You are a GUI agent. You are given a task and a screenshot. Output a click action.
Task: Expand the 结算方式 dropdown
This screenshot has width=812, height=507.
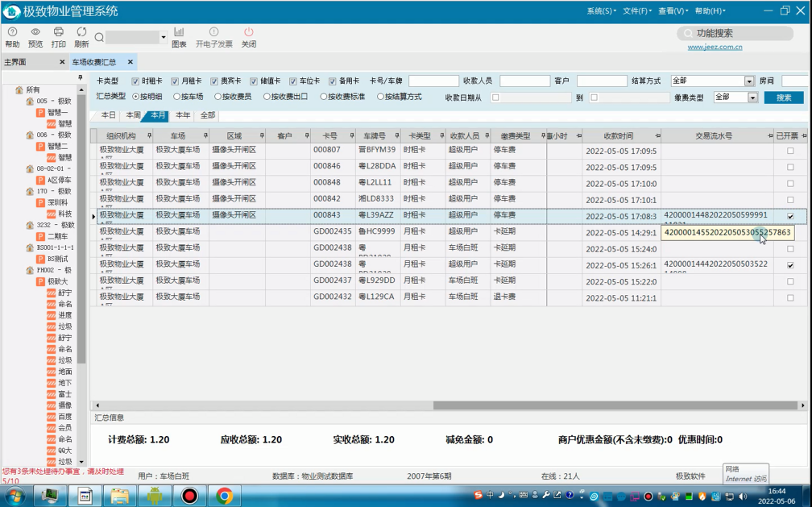749,81
